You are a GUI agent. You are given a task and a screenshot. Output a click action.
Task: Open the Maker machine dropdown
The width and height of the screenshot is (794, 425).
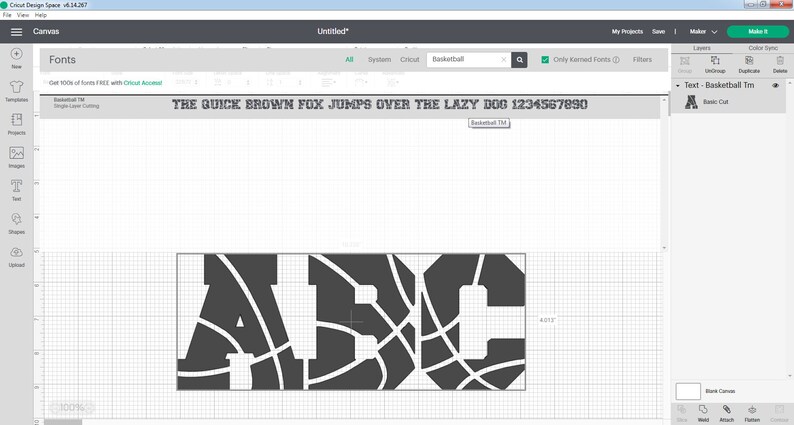click(x=703, y=31)
